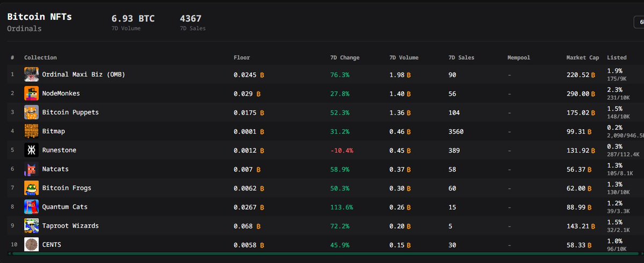This screenshot has width=644, height=263.
Task: Click the Bitcoin NFTs heading
Action: pos(39,17)
